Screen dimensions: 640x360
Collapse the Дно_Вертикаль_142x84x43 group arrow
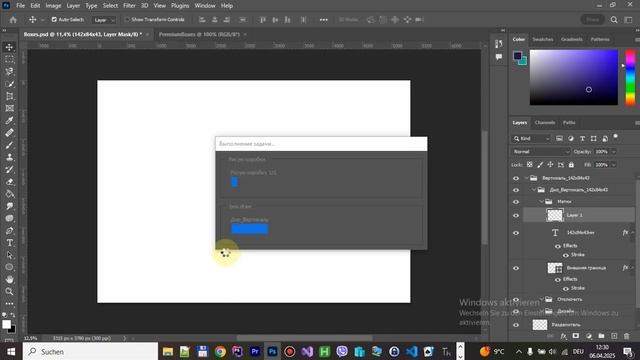(534, 190)
